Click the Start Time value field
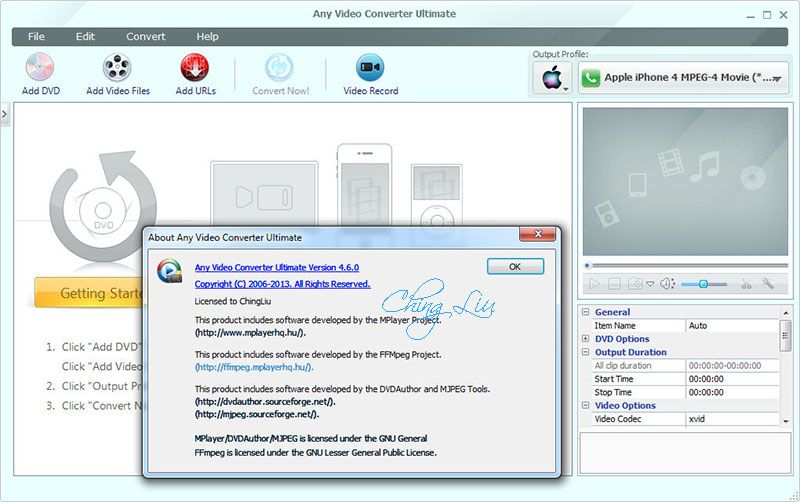The height and width of the screenshot is (502, 800). pyautogui.click(x=731, y=379)
